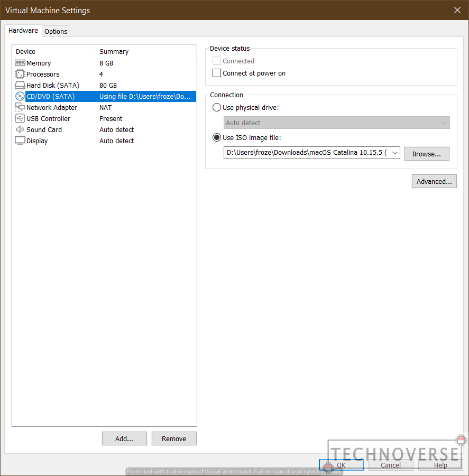
Task: Click the Sound Card speaker icon
Action: point(20,129)
